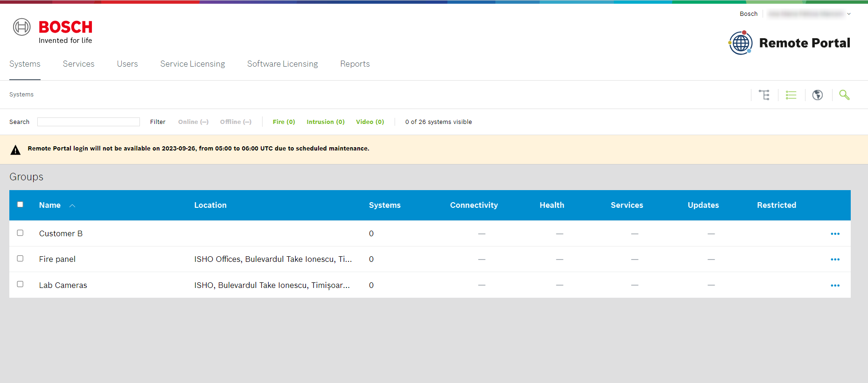Viewport: 868px width, 383px height.
Task: Click the green magnifier search icon
Action: pos(844,95)
